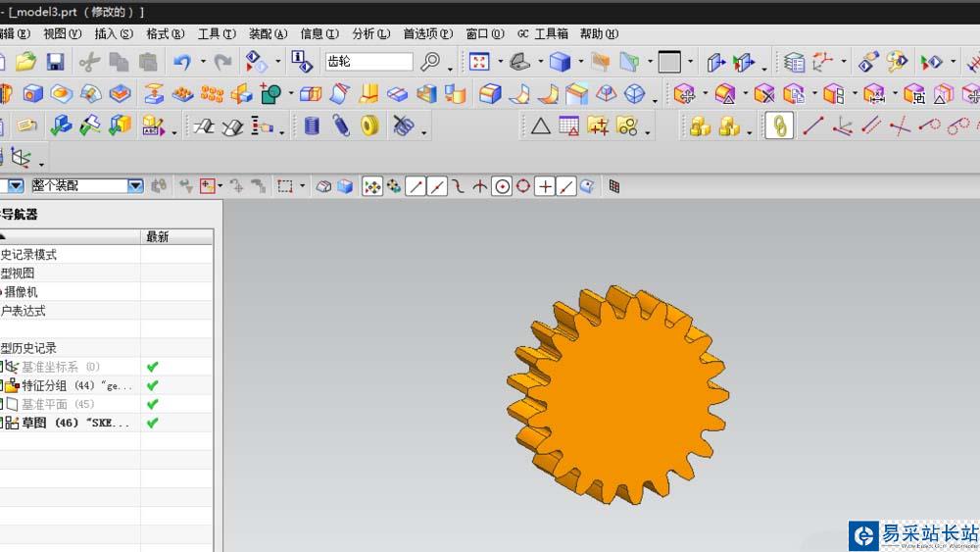Click the blue shaded cube rendering icon
The image size is (980, 552).
pyautogui.click(x=560, y=61)
